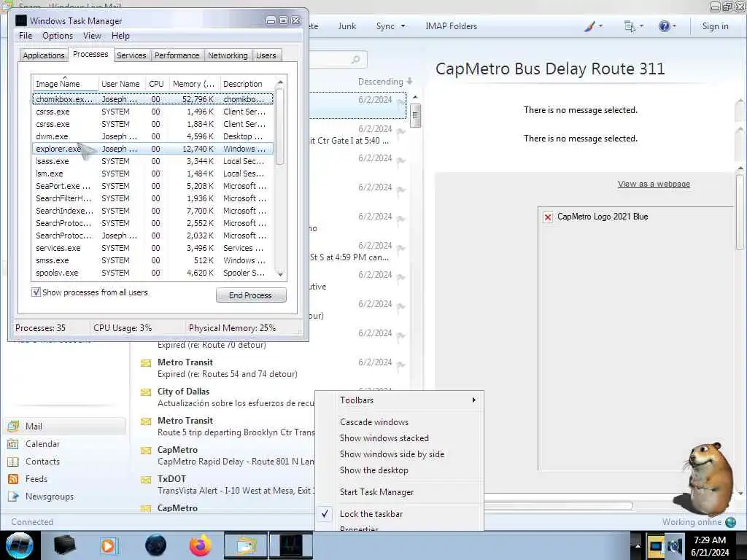Click the volume speaker tray icon
The width and height of the screenshot is (747, 560).
pyautogui.click(x=675, y=546)
